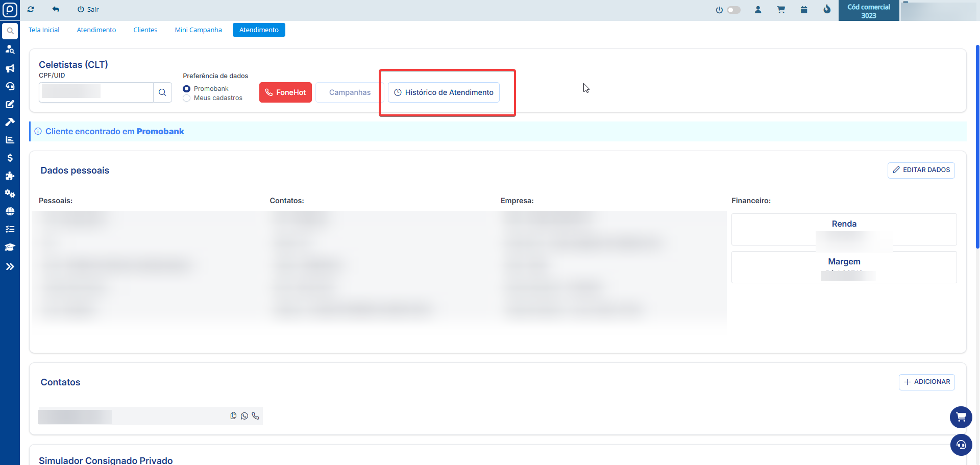Click the dollar sign sidebar icon
Viewport: 980px width, 465px height.
(10, 158)
